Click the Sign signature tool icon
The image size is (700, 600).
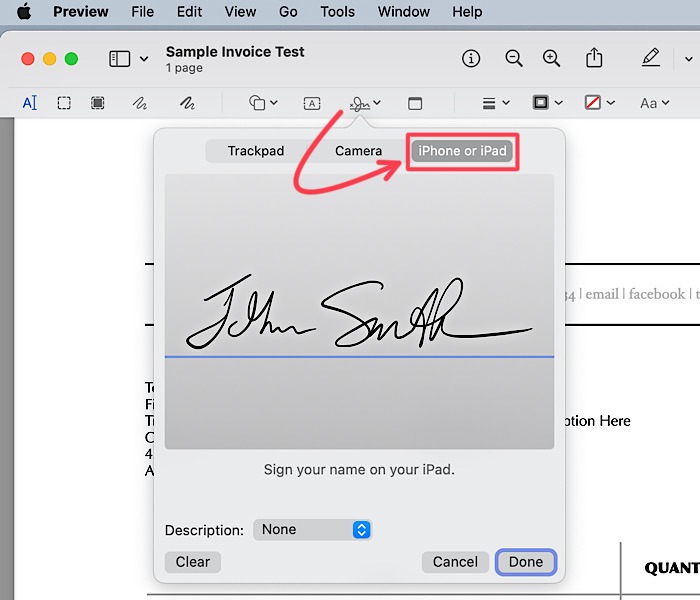tap(359, 104)
